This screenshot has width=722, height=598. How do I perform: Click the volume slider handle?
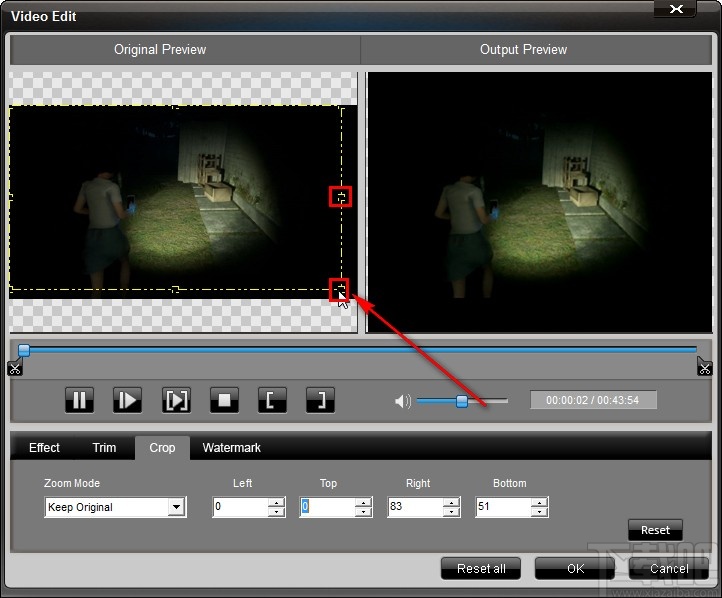click(x=462, y=401)
